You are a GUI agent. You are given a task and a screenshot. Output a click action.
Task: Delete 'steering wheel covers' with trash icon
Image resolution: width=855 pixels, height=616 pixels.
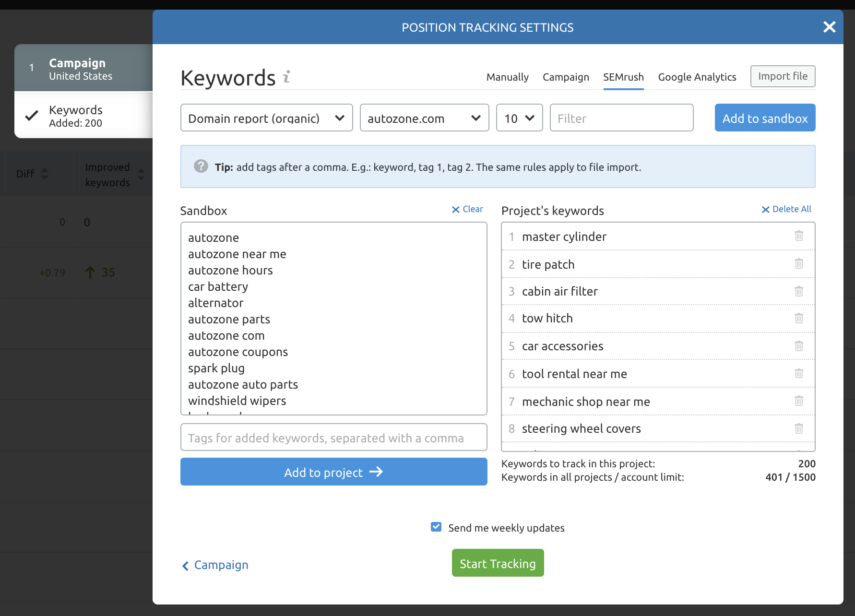point(799,428)
